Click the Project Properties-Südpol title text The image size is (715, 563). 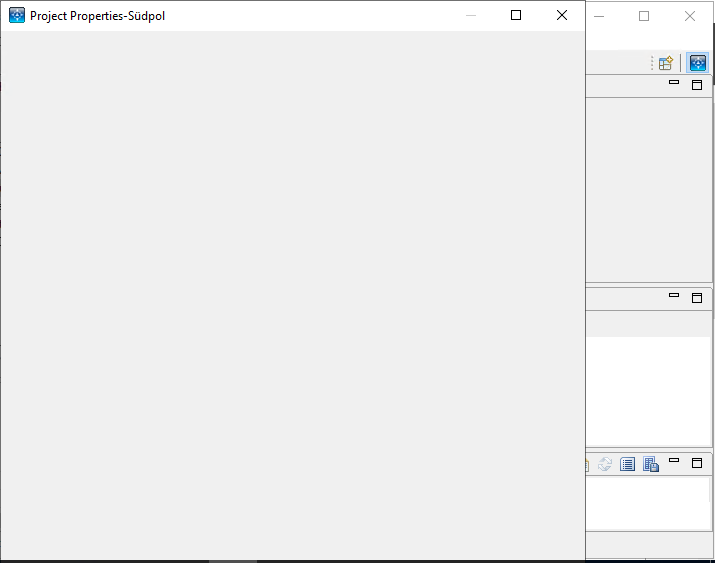[97, 16]
